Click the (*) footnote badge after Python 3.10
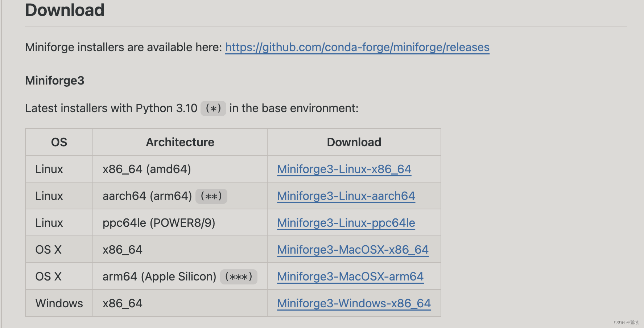The image size is (644, 328). 213,108
